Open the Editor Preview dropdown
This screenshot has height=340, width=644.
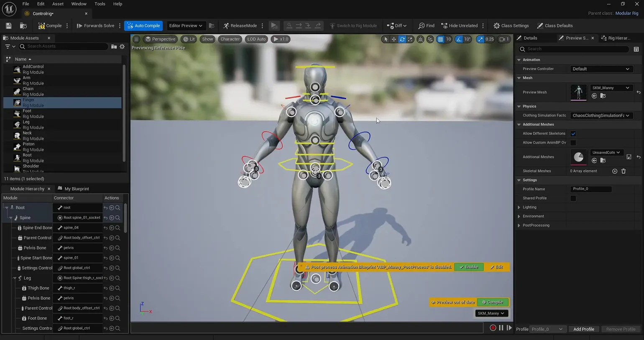185,26
